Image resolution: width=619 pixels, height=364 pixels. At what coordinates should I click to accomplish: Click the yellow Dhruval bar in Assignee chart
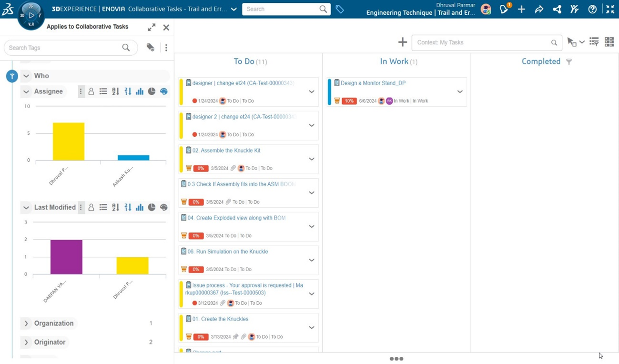point(69,142)
